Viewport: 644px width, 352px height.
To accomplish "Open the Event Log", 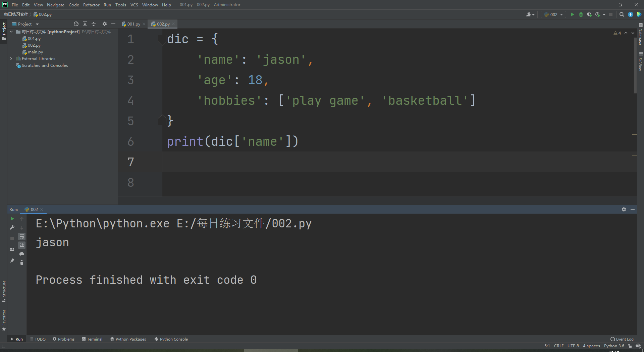I will 622,339.
